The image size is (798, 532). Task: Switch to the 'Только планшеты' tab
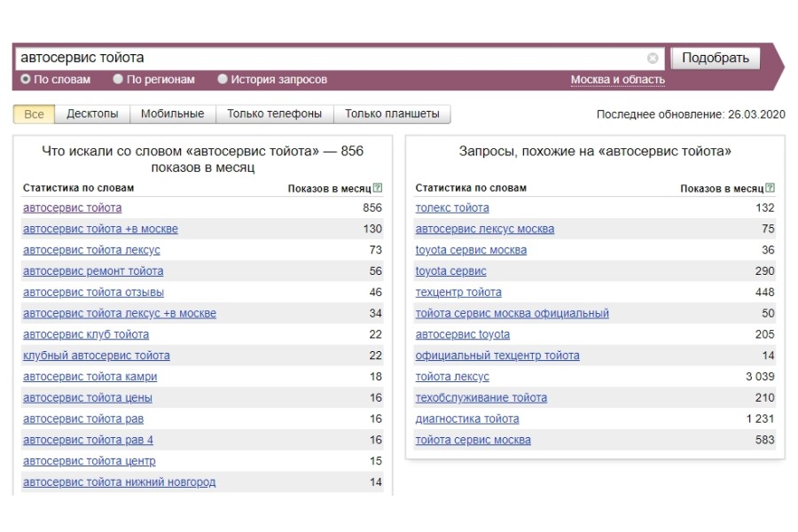tap(392, 114)
